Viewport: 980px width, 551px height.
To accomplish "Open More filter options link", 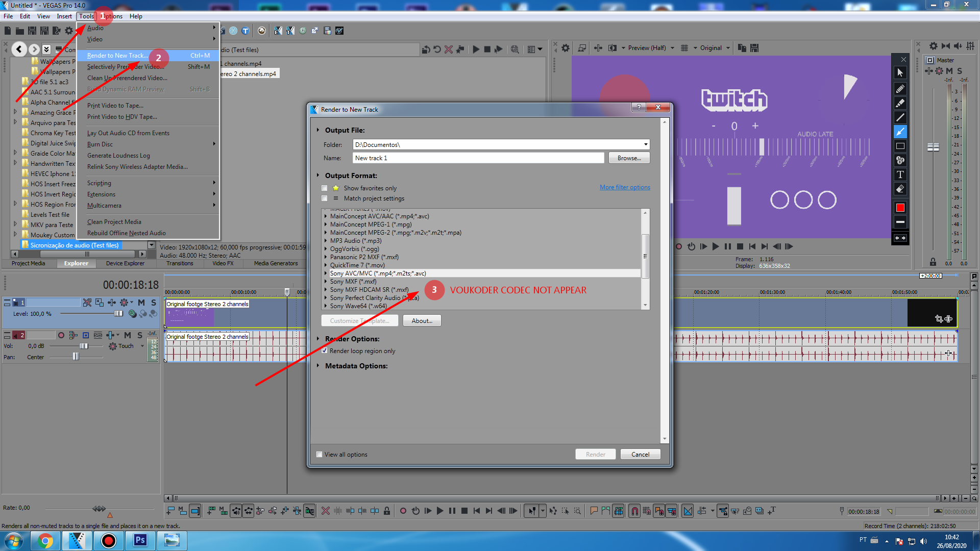I will (x=625, y=187).
